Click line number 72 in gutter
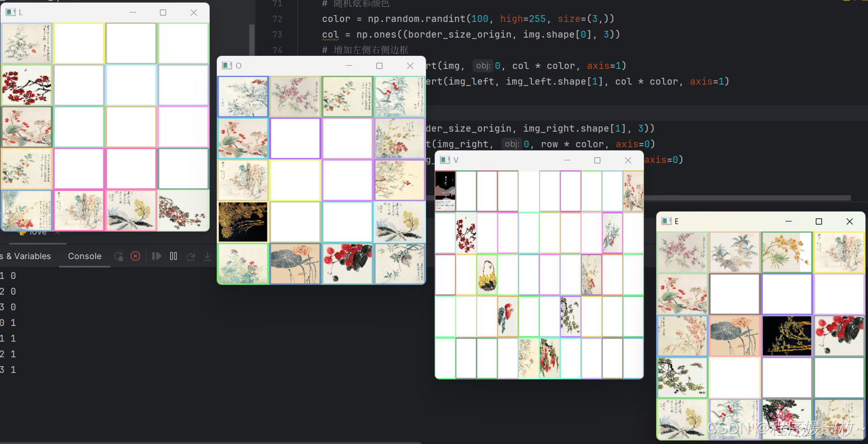Viewport: 868px width, 444px height. (x=277, y=19)
